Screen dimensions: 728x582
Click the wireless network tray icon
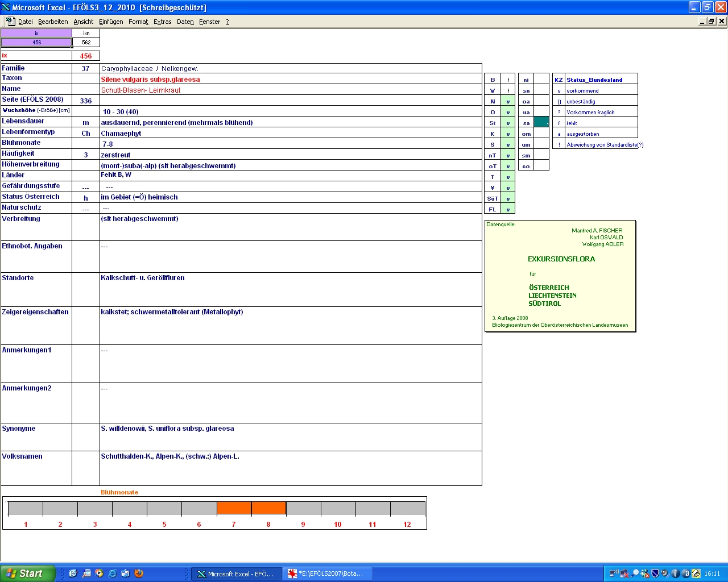coord(614,573)
